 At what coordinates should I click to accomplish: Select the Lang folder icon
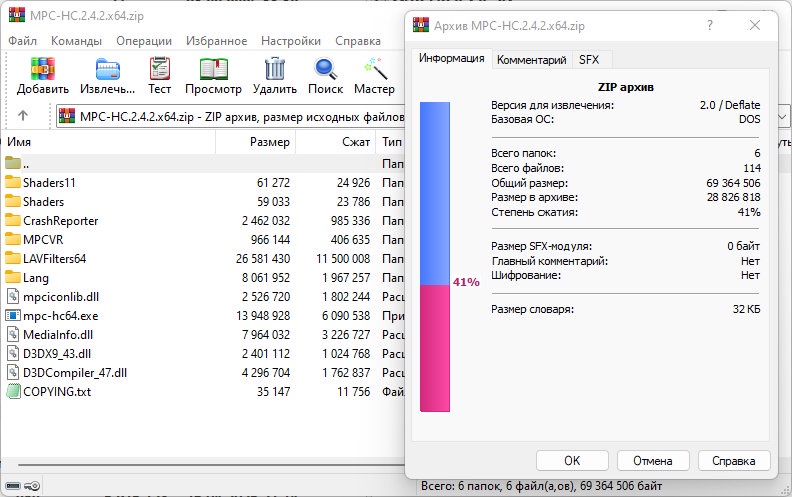[13, 277]
